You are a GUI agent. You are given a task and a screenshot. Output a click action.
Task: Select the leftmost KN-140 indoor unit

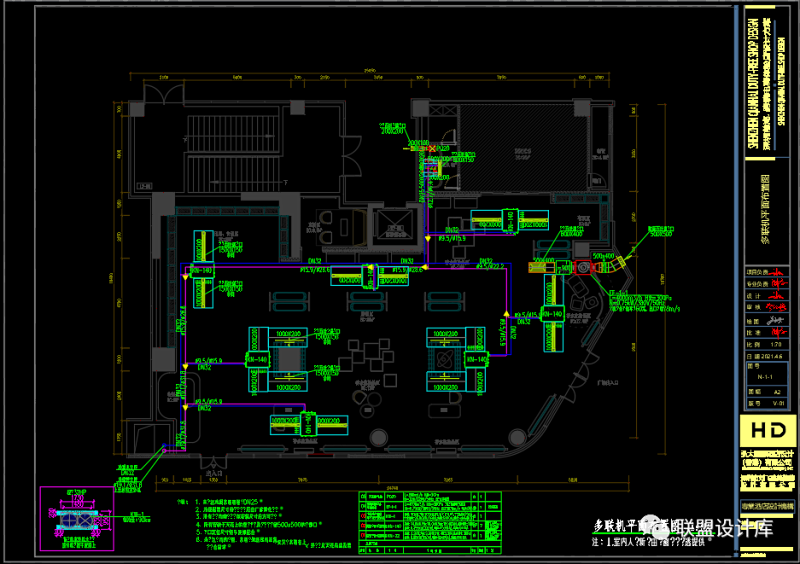(x=200, y=271)
